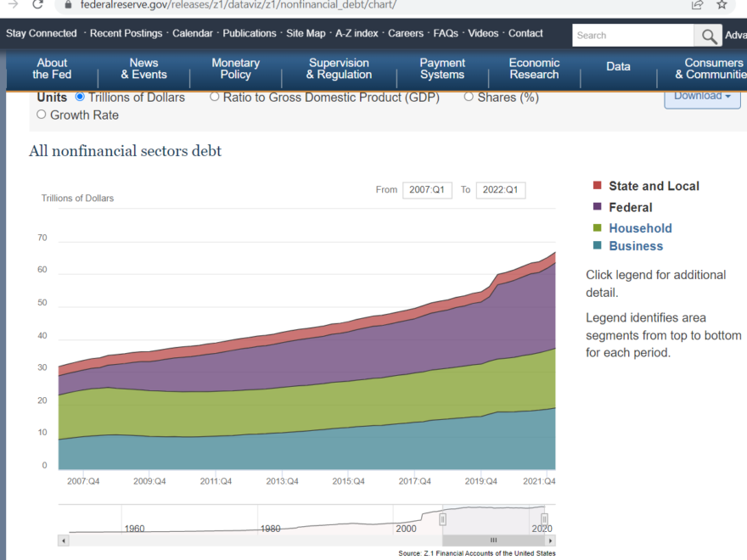Click the Household legend link
Image resolution: width=747 pixels, height=560 pixels.
pos(640,228)
